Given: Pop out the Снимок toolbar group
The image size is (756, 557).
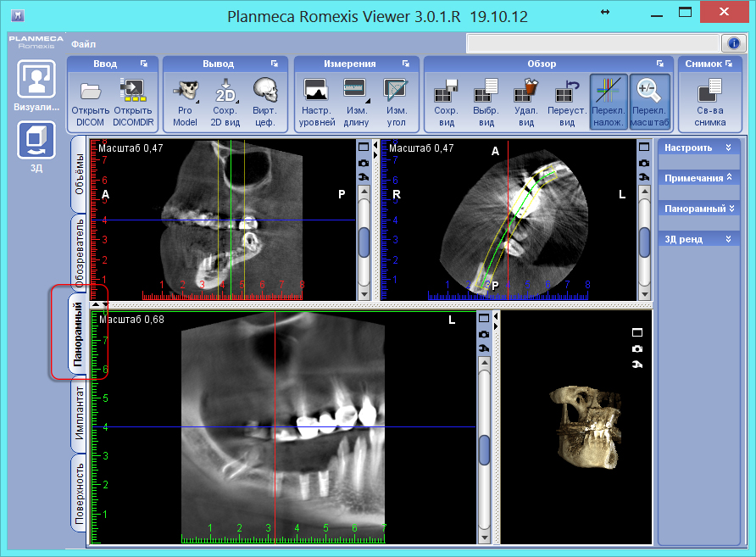Looking at the screenshot, I should click(x=729, y=64).
